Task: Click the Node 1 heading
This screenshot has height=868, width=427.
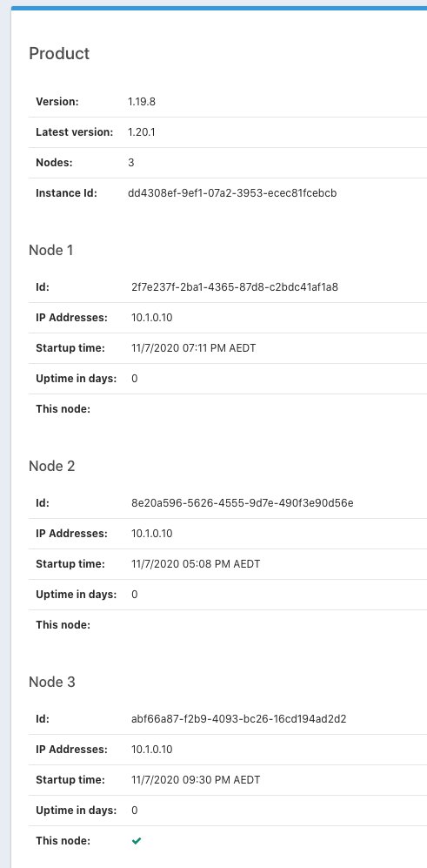Action: click(51, 250)
